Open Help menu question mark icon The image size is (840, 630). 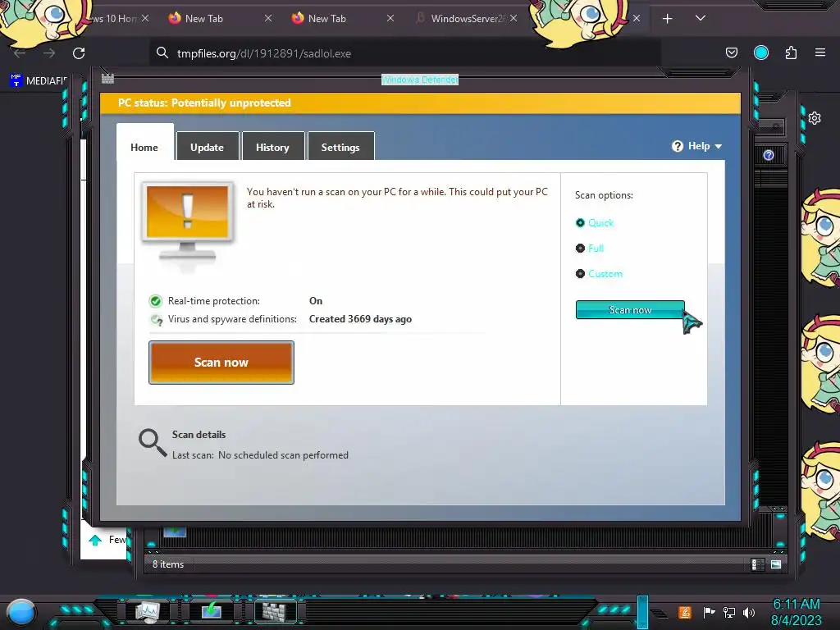click(x=677, y=146)
